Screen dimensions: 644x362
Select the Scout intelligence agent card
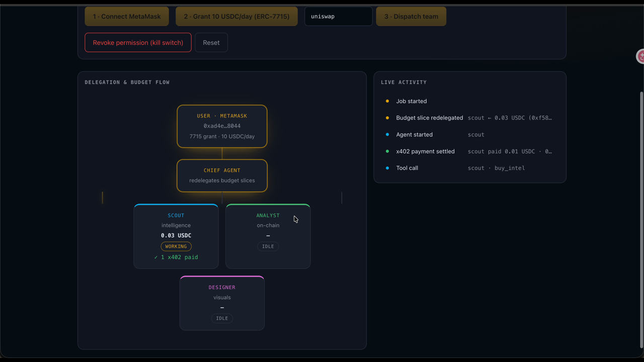pos(176,236)
